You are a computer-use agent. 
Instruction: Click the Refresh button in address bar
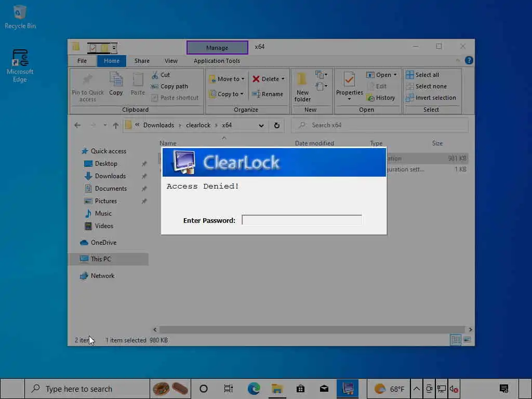277,126
